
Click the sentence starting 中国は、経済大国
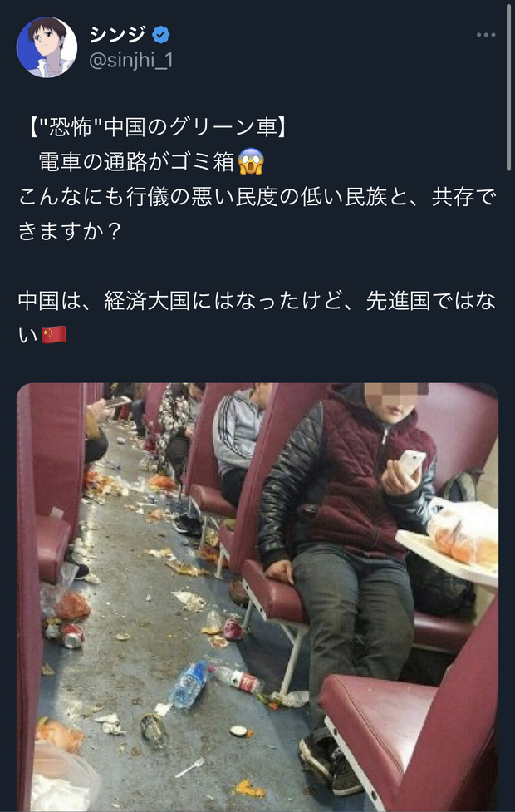pyautogui.click(x=257, y=317)
